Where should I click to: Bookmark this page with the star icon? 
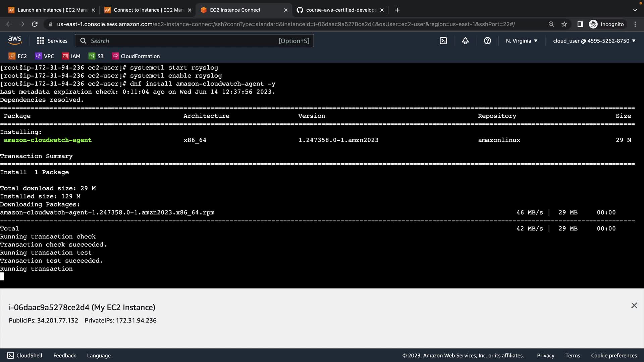(564, 24)
